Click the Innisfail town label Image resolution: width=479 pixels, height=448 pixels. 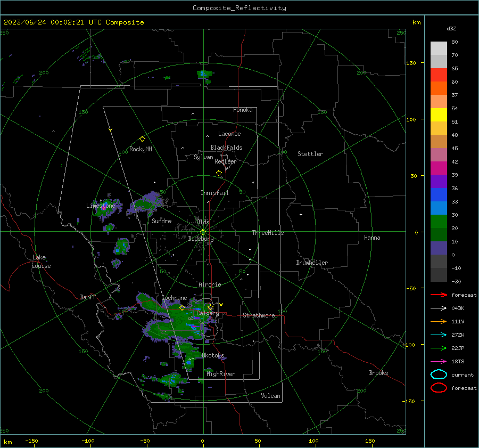(x=214, y=193)
